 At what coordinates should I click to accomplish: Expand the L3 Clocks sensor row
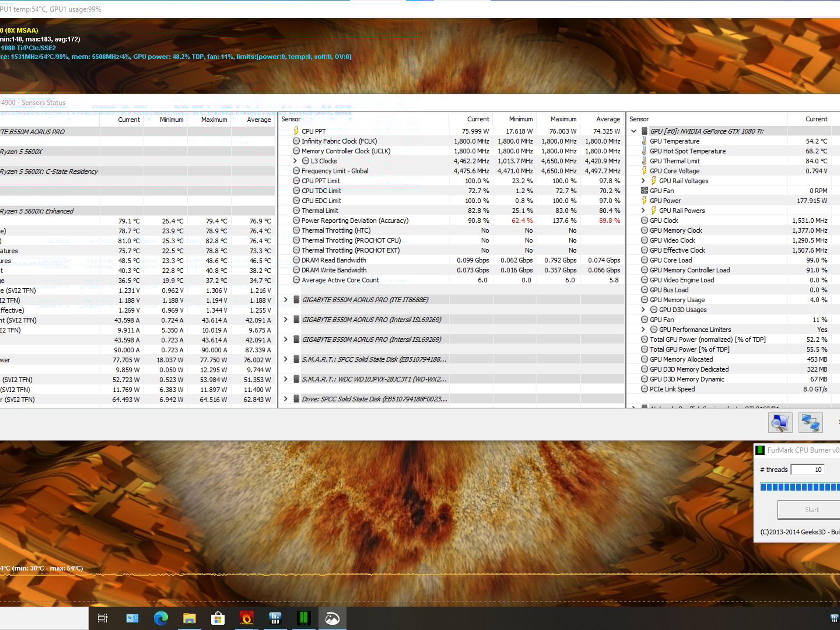295,161
